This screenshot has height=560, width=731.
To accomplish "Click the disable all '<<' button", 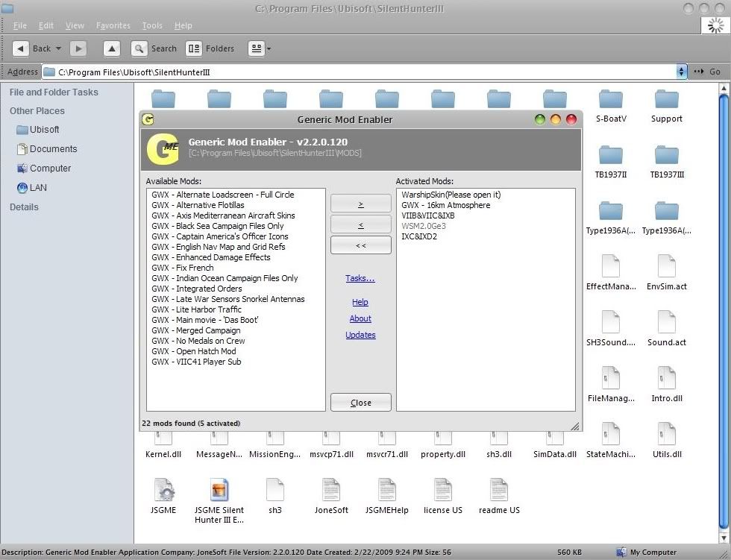I will 361,245.
